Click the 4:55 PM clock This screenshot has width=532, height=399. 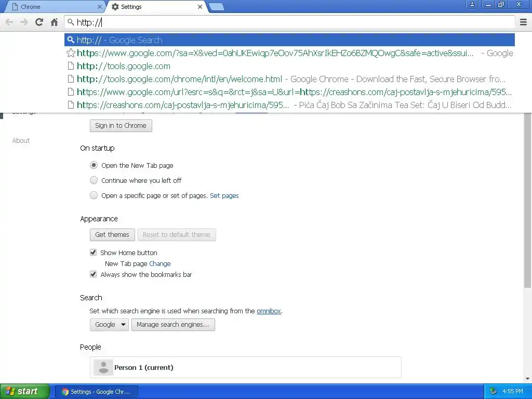(513, 391)
